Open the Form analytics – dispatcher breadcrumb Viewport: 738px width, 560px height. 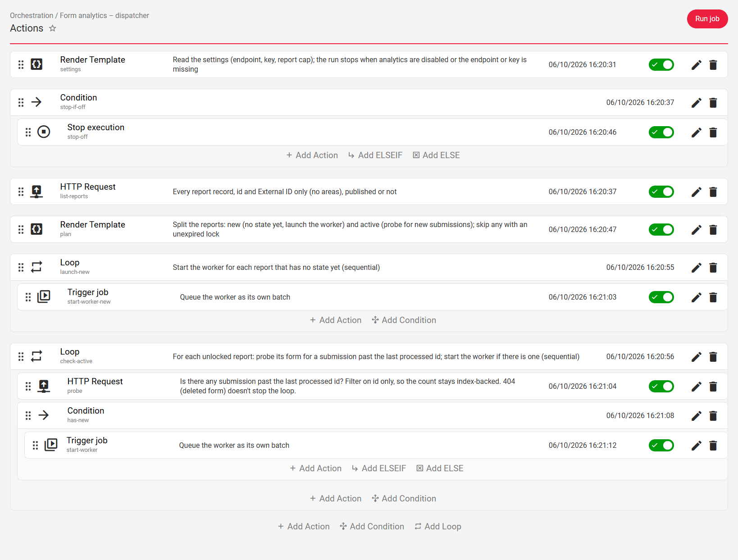click(105, 15)
